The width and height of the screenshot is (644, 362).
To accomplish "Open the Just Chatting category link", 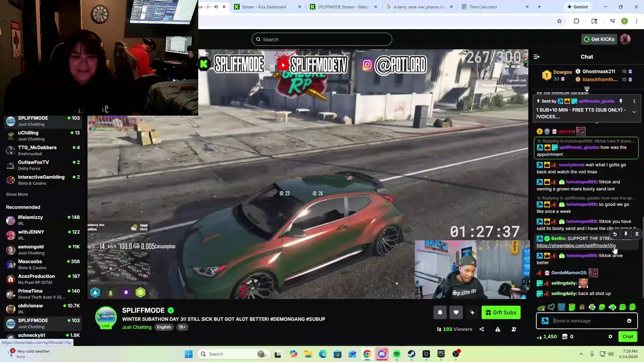I will pyautogui.click(x=136, y=327).
